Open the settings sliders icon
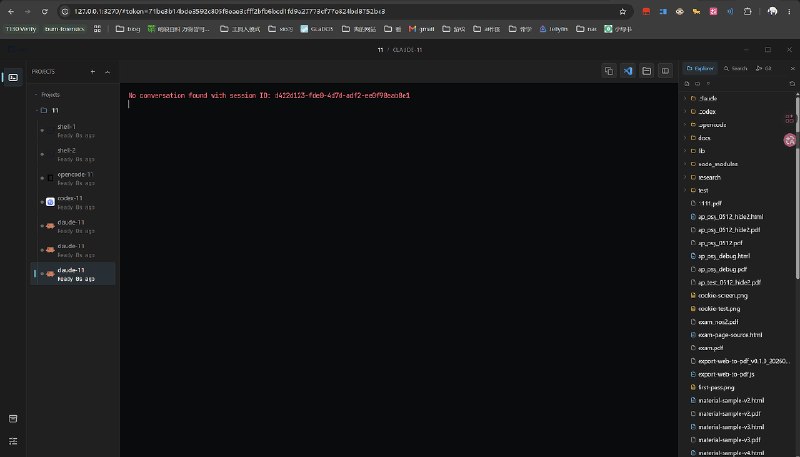 (x=13, y=441)
